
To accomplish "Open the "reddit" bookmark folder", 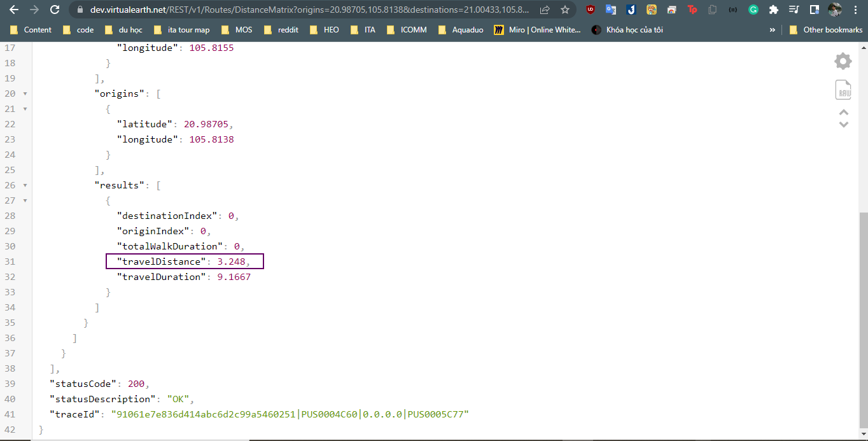I will pos(281,30).
